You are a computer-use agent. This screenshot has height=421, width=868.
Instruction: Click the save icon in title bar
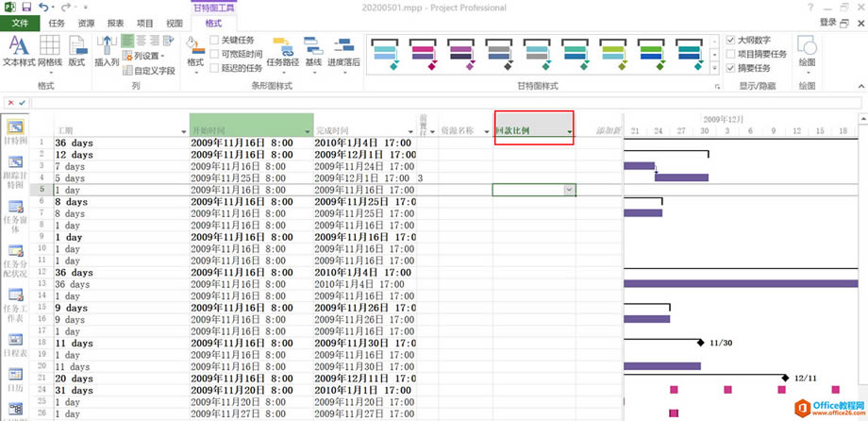tap(25, 7)
